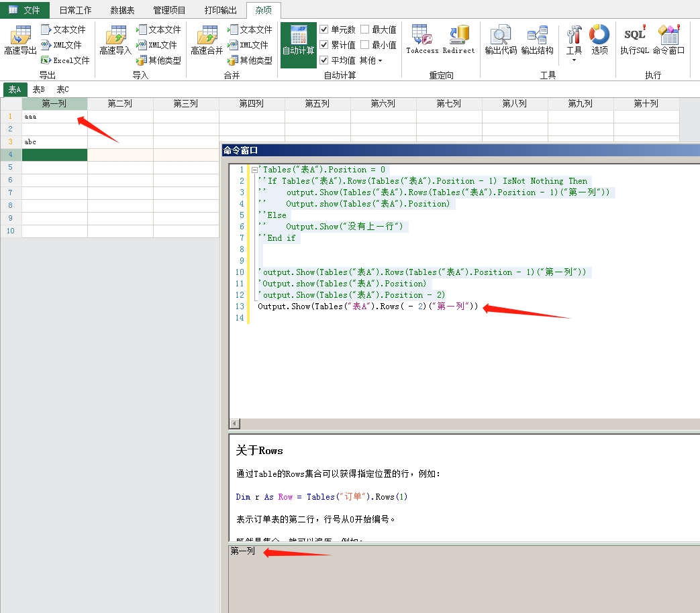Viewport: 700px width, 613px height.
Task: Uncheck the 累计值 checkbox
Action: point(324,45)
